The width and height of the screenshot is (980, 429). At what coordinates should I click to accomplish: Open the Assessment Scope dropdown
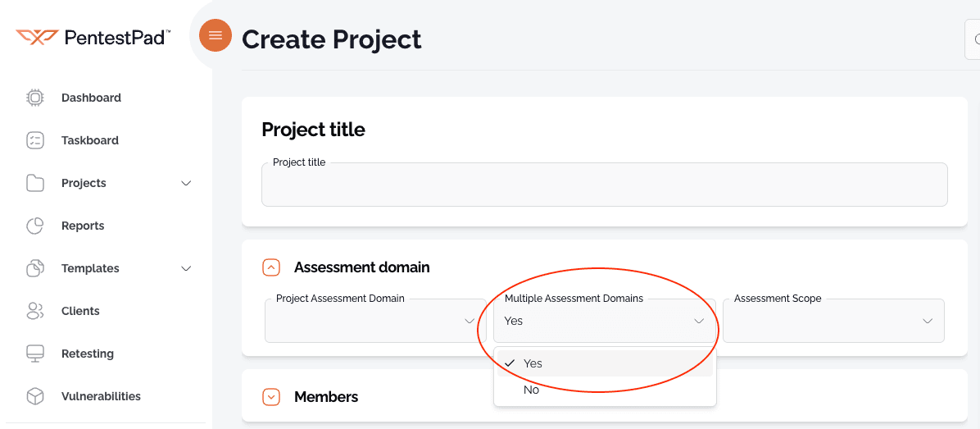coord(833,320)
